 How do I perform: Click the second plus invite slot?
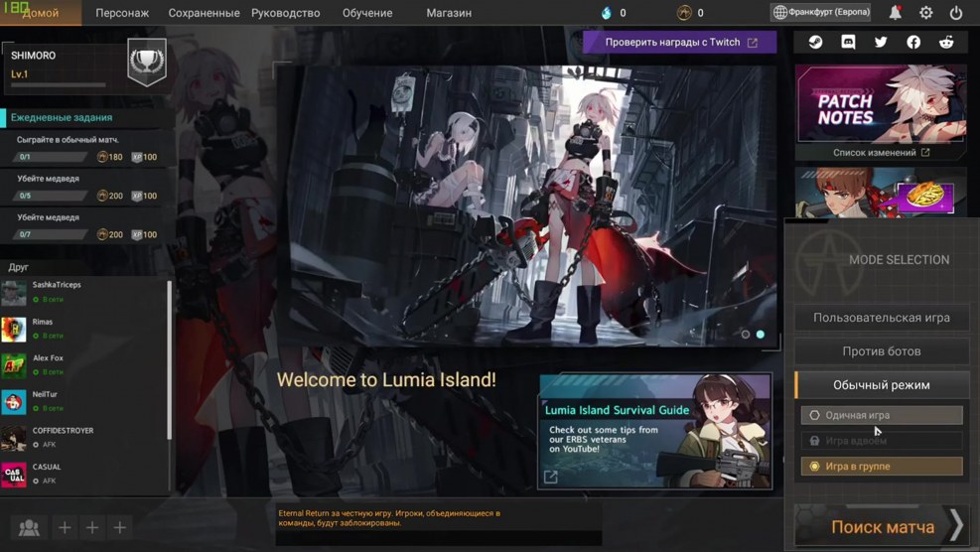tap(92, 527)
